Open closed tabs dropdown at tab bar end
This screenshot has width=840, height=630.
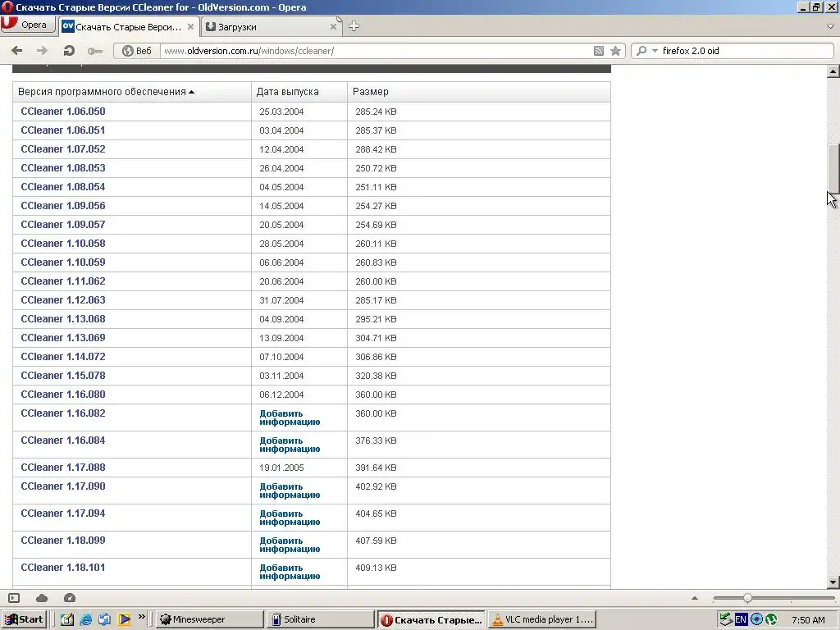tap(831, 26)
